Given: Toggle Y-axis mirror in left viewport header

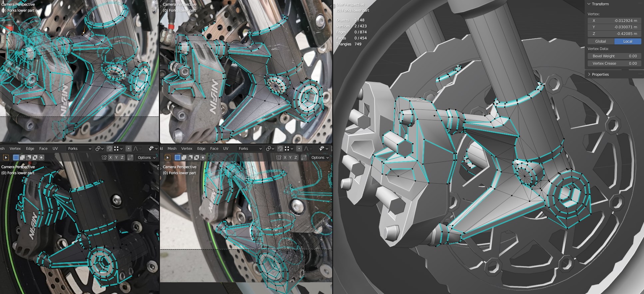Looking at the screenshot, I should point(116,158).
